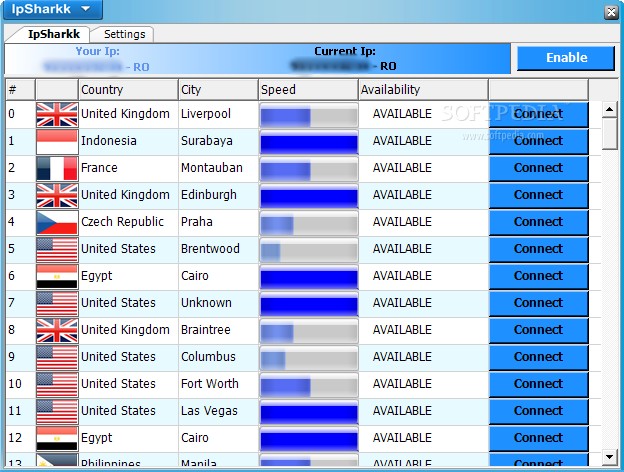The width and height of the screenshot is (624, 472).
Task: Select the Fort Worth city cell
Action: pos(218,384)
